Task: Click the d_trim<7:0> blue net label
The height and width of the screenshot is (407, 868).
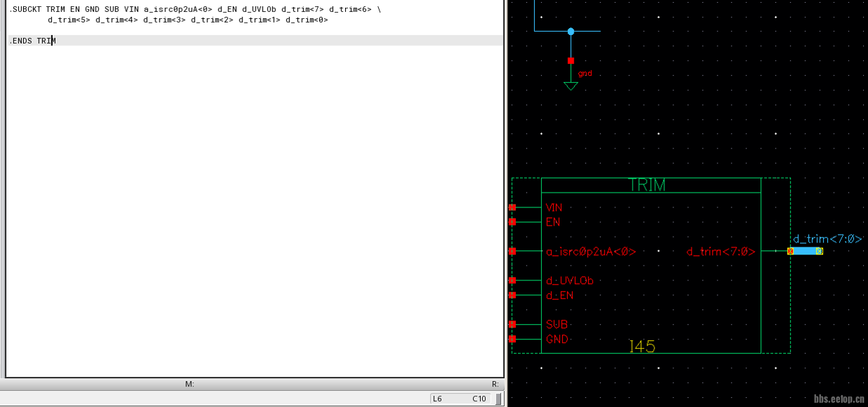Action: [x=827, y=239]
